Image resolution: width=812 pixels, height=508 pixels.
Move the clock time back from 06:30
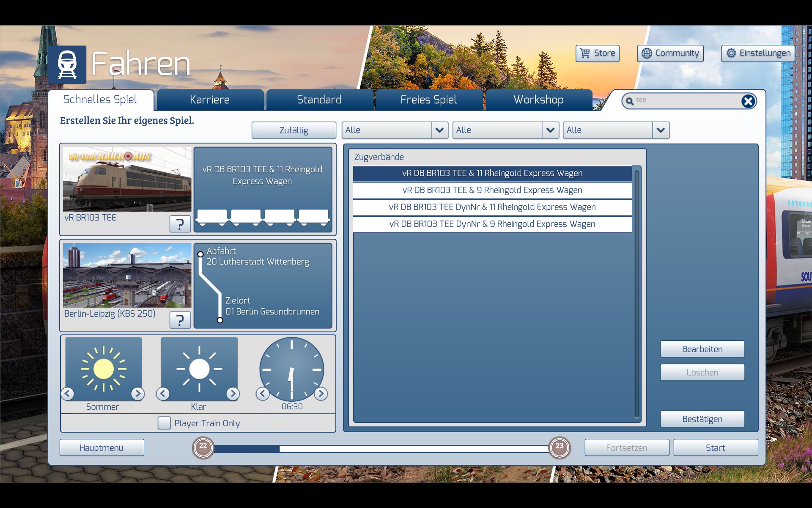point(263,394)
